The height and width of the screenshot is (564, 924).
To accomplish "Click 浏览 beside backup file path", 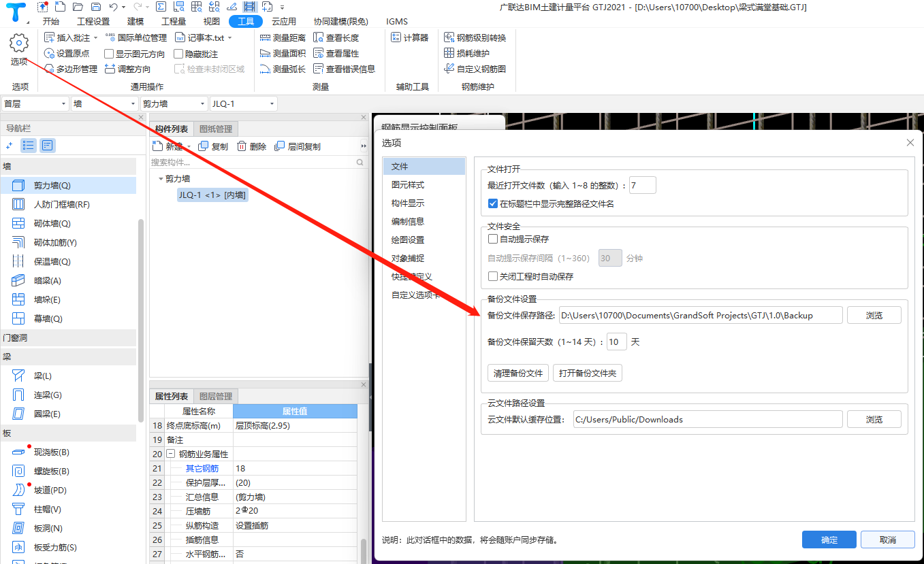I will [874, 315].
